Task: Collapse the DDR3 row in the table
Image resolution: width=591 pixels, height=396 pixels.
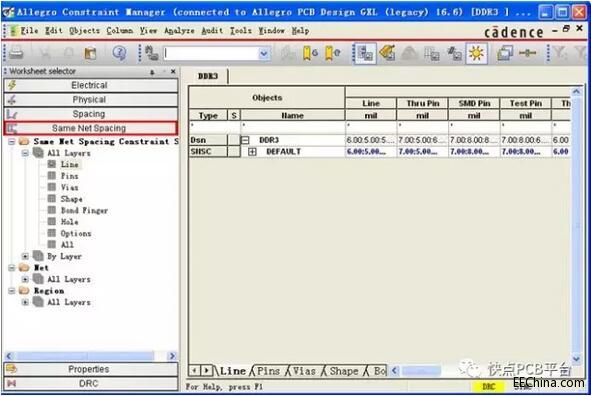Action: 245,140
